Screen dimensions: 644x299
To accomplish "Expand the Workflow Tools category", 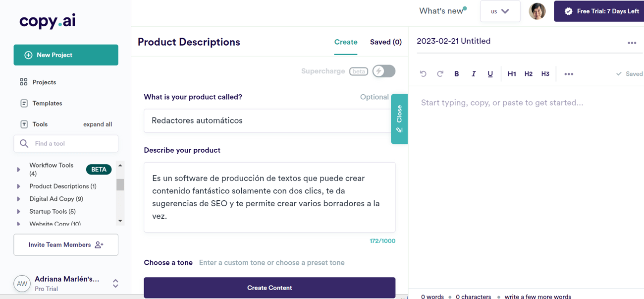I will [x=19, y=170].
